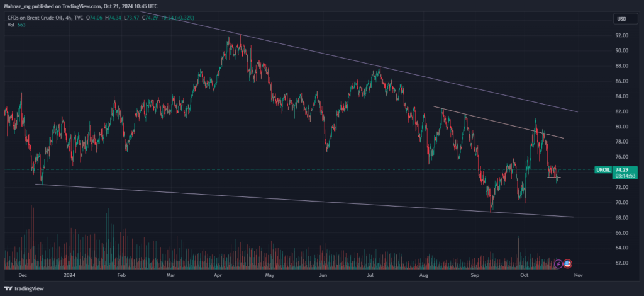Click the Vol indicator label

[11, 25]
